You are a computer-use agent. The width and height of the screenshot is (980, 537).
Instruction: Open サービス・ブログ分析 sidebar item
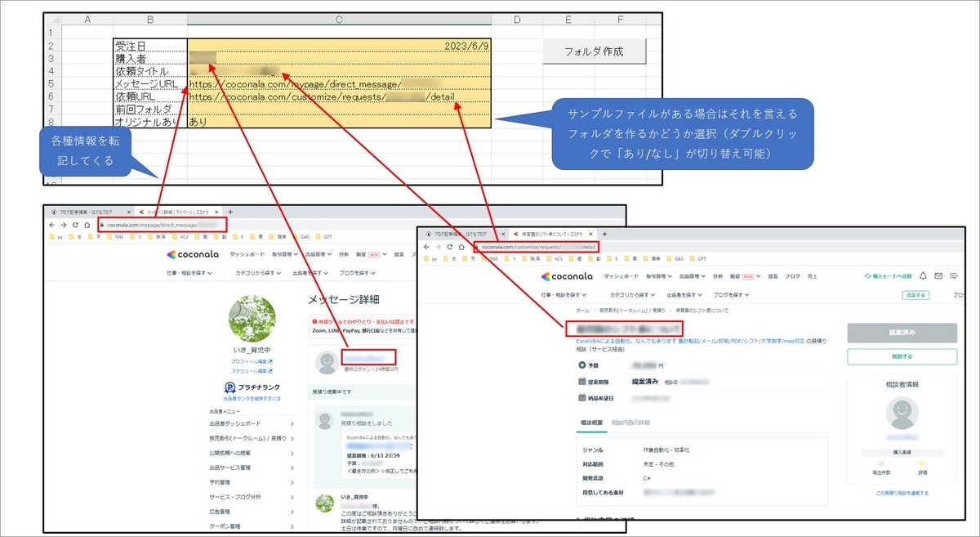click(x=252, y=497)
